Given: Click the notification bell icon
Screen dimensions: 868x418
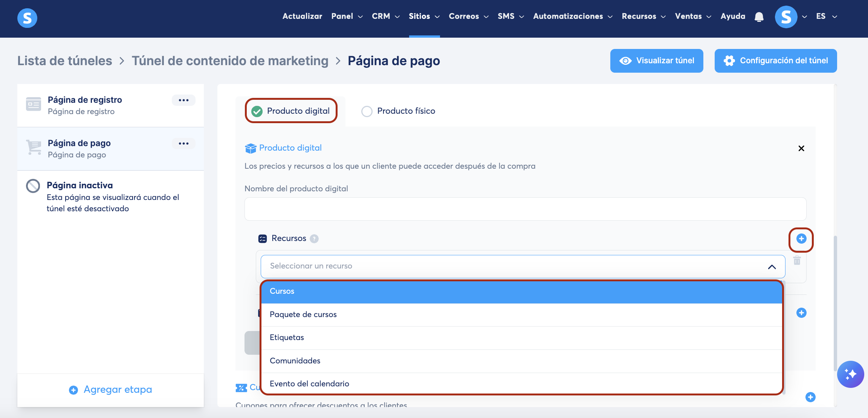Looking at the screenshot, I should point(759,17).
